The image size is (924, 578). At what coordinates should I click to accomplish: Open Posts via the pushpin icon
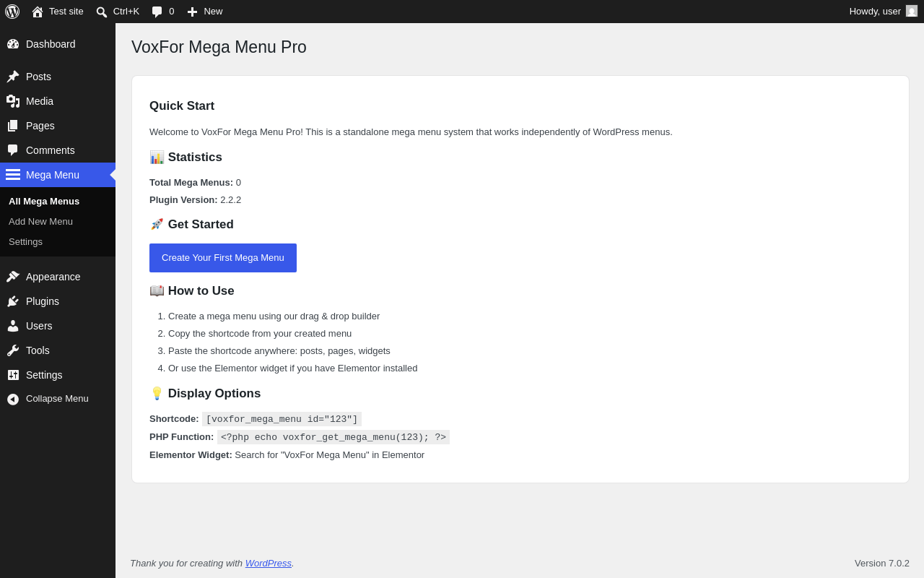click(x=13, y=77)
